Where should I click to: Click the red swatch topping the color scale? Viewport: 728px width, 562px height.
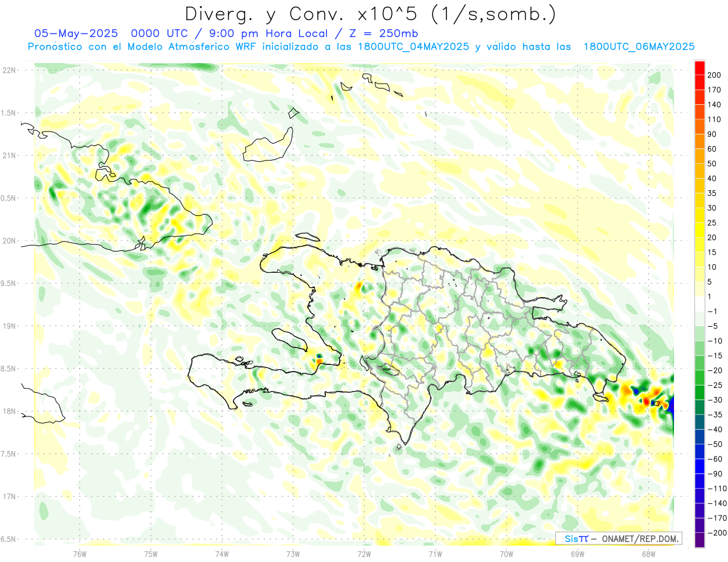click(700, 67)
